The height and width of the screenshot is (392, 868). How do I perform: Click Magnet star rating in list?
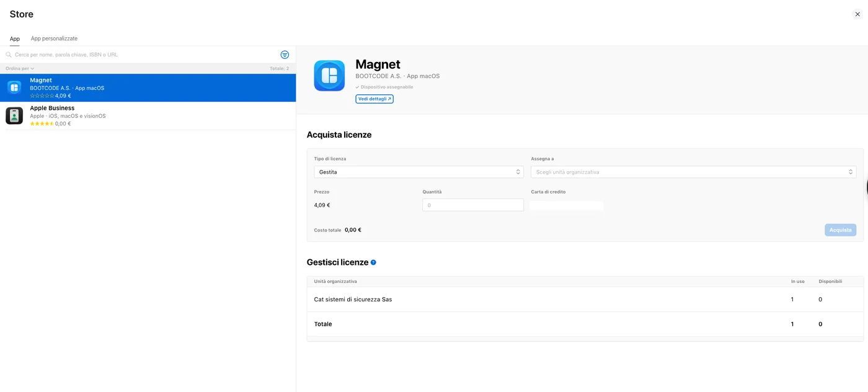[42, 96]
